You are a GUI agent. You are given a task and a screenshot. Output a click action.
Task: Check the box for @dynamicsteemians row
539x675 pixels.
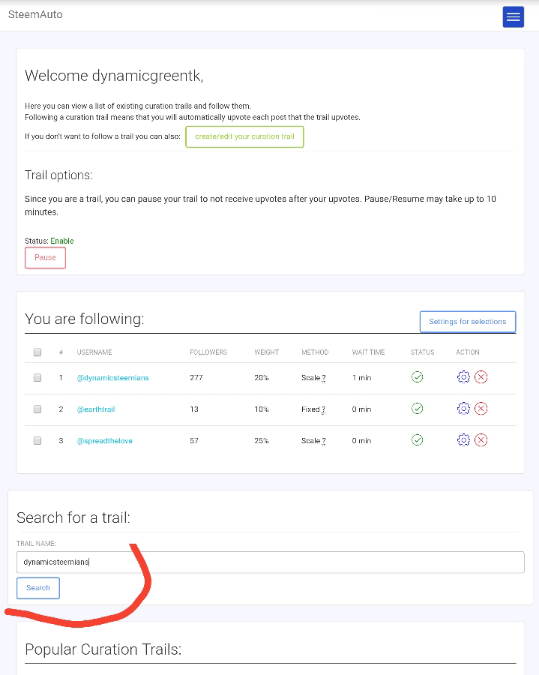pos(37,378)
